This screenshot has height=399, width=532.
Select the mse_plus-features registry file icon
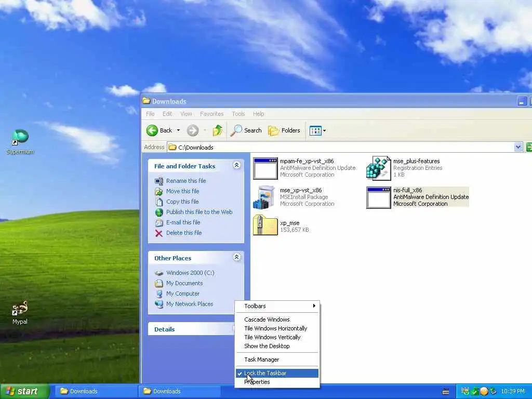pyautogui.click(x=378, y=168)
